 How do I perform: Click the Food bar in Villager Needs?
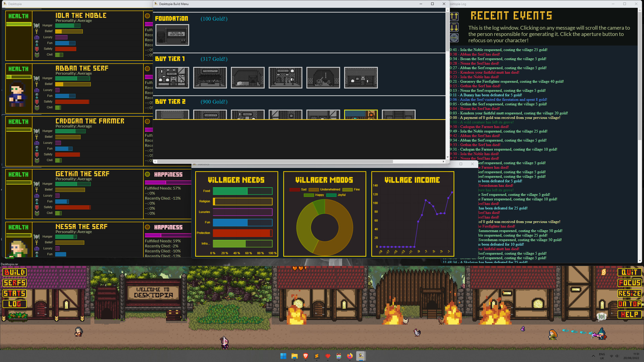click(x=243, y=191)
